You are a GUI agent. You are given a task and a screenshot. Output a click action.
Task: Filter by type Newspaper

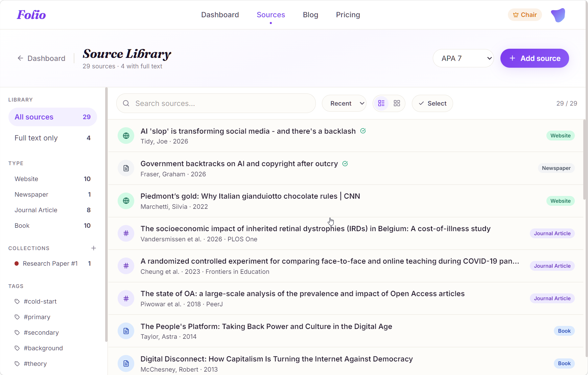pyautogui.click(x=53, y=194)
